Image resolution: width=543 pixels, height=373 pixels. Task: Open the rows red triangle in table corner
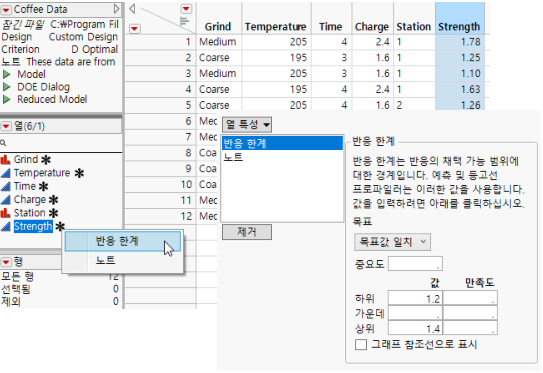click(x=135, y=28)
